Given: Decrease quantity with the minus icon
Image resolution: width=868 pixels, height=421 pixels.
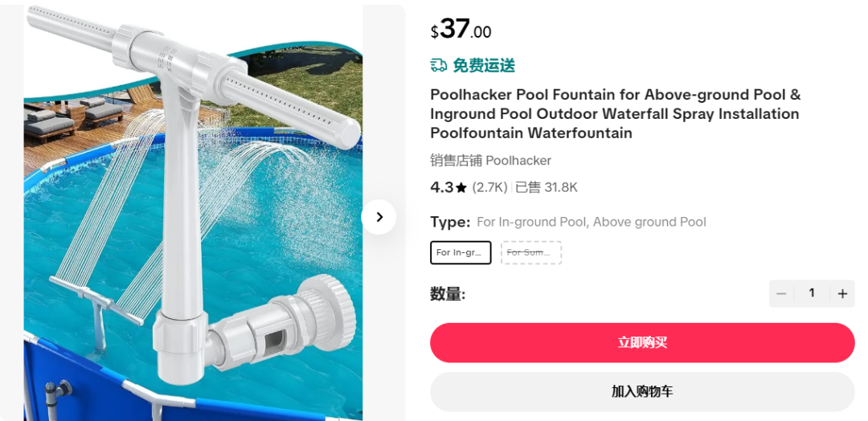Looking at the screenshot, I should (x=782, y=294).
